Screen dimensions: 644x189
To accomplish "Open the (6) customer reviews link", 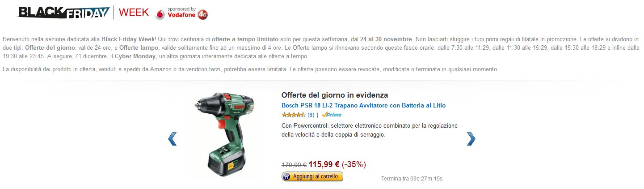I will 311,115.
